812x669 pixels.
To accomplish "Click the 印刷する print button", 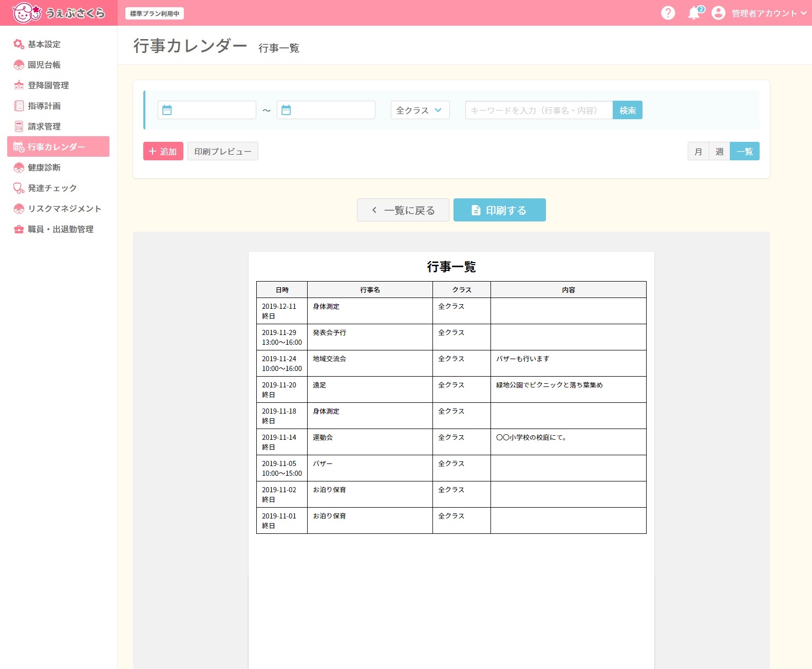I will 500,210.
